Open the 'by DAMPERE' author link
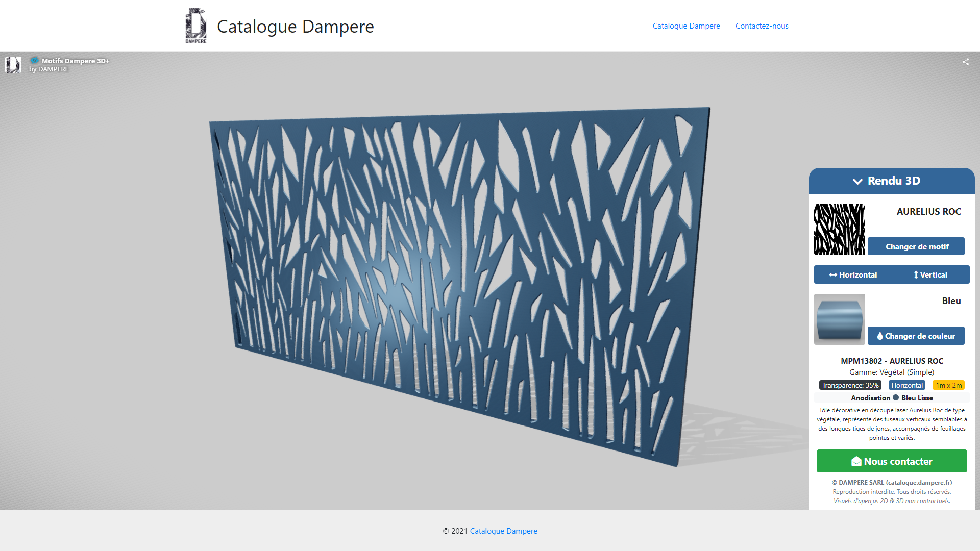Image resolution: width=980 pixels, height=551 pixels. point(49,69)
